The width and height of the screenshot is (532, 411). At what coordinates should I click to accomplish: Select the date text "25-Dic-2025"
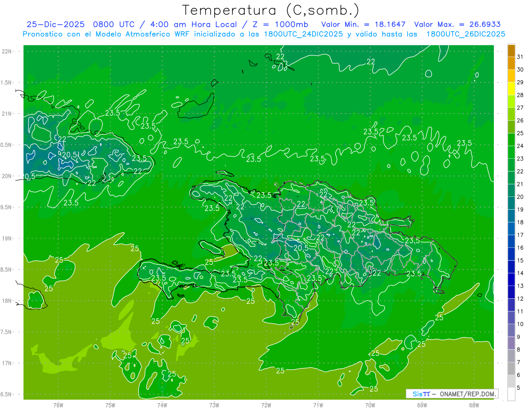pos(55,24)
